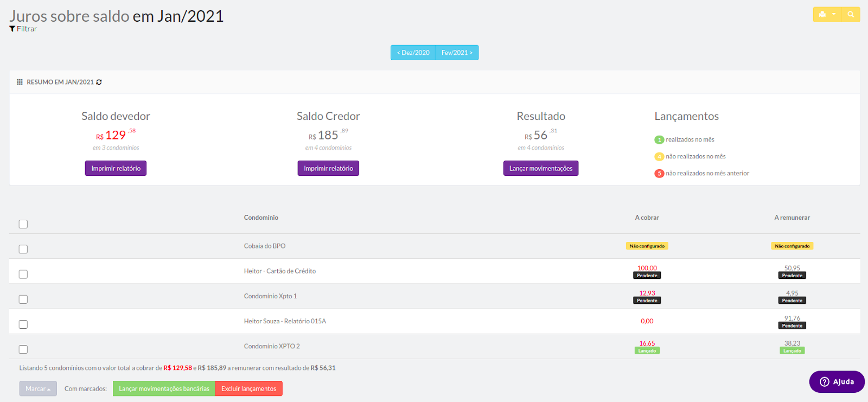Click Saldo Credor amount R$ 185
Image resolution: width=868 pixels, height=402 pixels.
328,134
